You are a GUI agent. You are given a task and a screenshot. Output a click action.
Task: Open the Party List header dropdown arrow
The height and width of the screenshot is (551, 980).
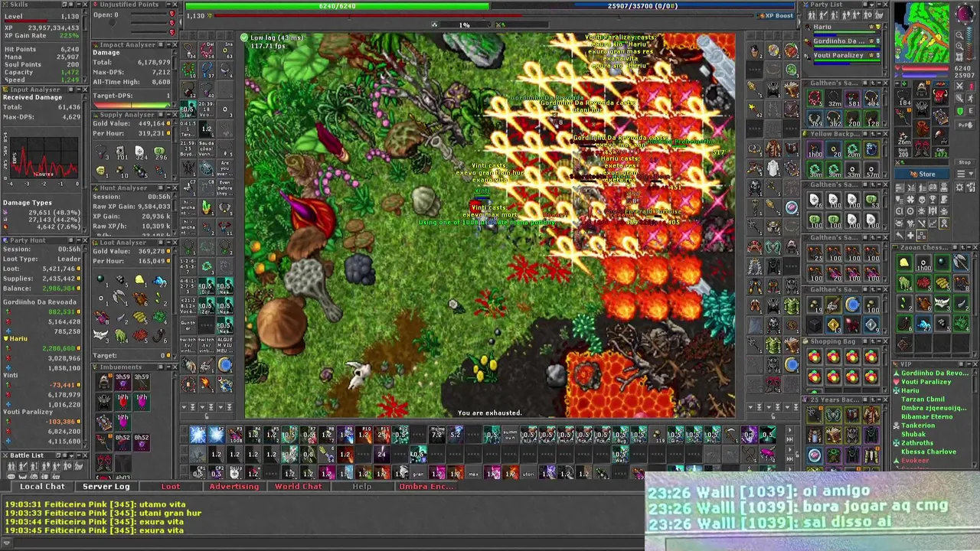(x=872, y=5)
